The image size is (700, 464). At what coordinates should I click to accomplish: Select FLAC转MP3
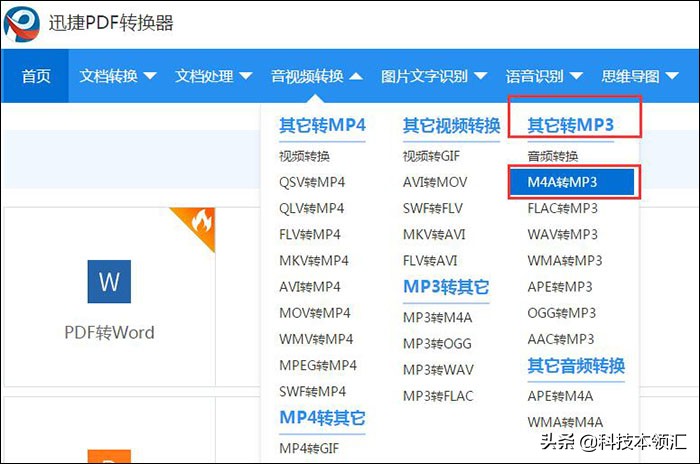pyautogui.click(x=562, y=209)
